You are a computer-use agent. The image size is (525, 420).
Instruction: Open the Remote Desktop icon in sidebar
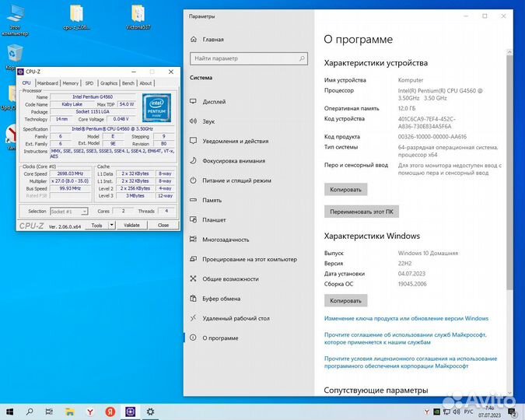193,318
